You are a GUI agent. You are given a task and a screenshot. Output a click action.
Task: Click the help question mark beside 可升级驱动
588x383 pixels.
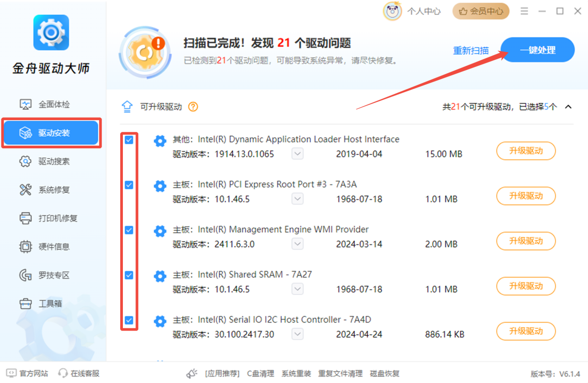tap(193, 106)
